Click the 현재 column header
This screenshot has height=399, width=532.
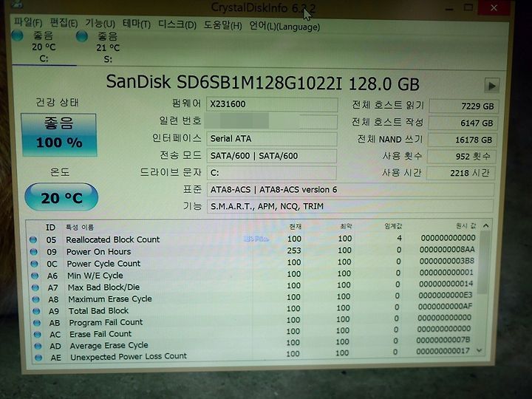[x=295, y=226]
